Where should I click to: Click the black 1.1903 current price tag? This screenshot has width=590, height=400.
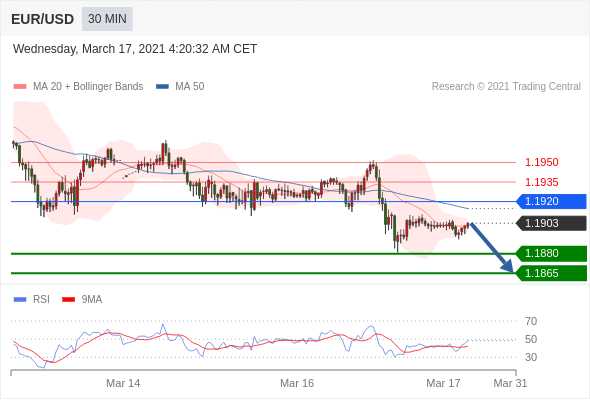551,223
